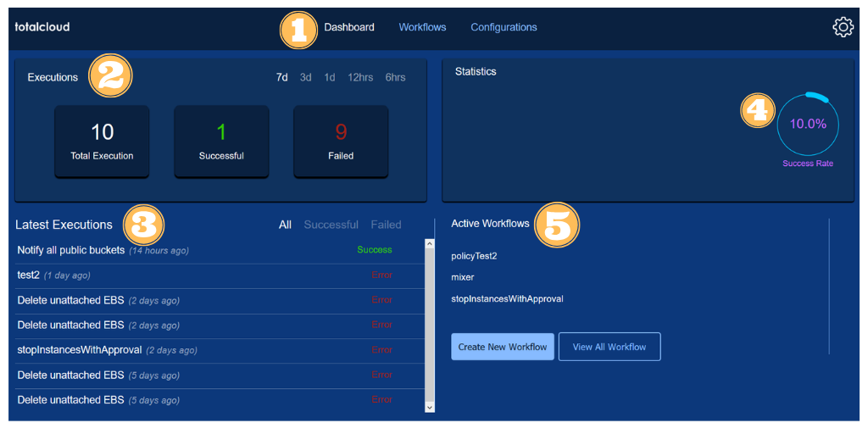The image size is (868, 434).
Task: Select the 6hrs executions range
Action: tap(395, 77)
